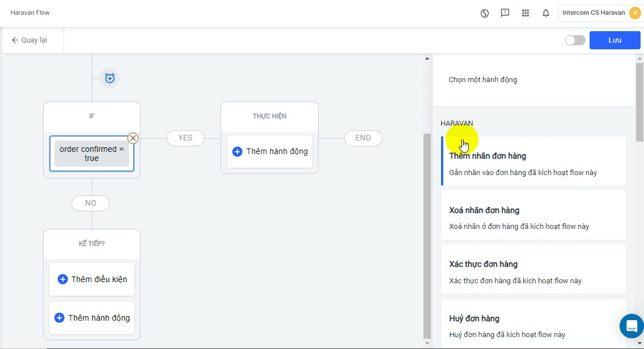Open the Intercom chat widget
This screenshot has height=349, width=644.
[631, 326]
